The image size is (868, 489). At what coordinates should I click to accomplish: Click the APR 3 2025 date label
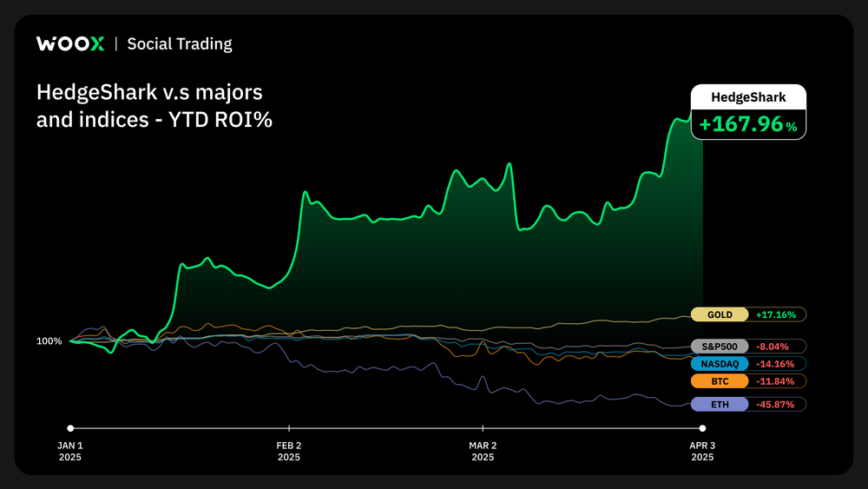click(x=702, y=452)
